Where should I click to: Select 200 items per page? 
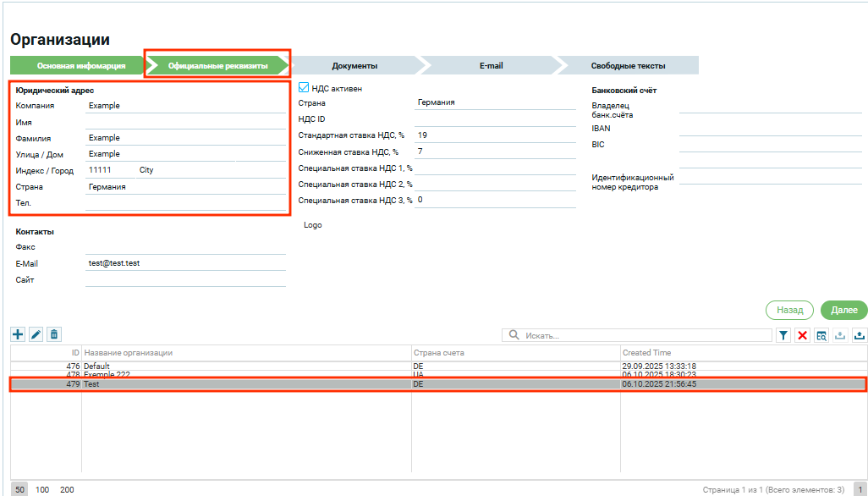pos(67,489)
